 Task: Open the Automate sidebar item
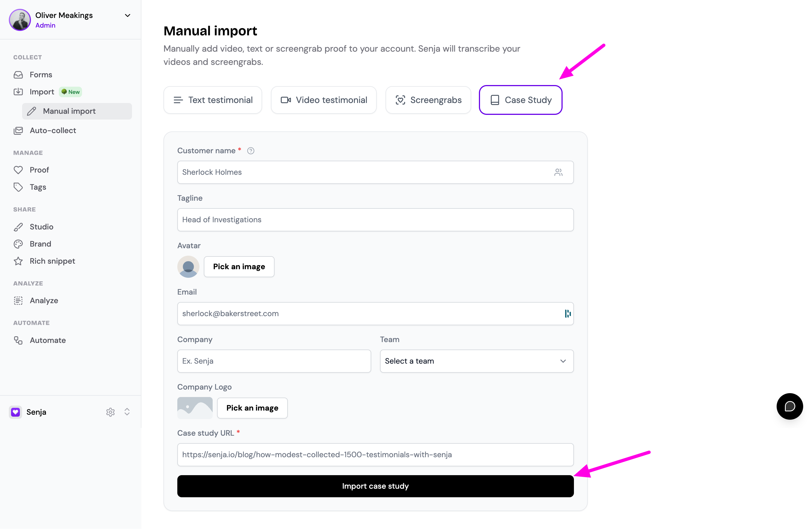tap(48, 340)
